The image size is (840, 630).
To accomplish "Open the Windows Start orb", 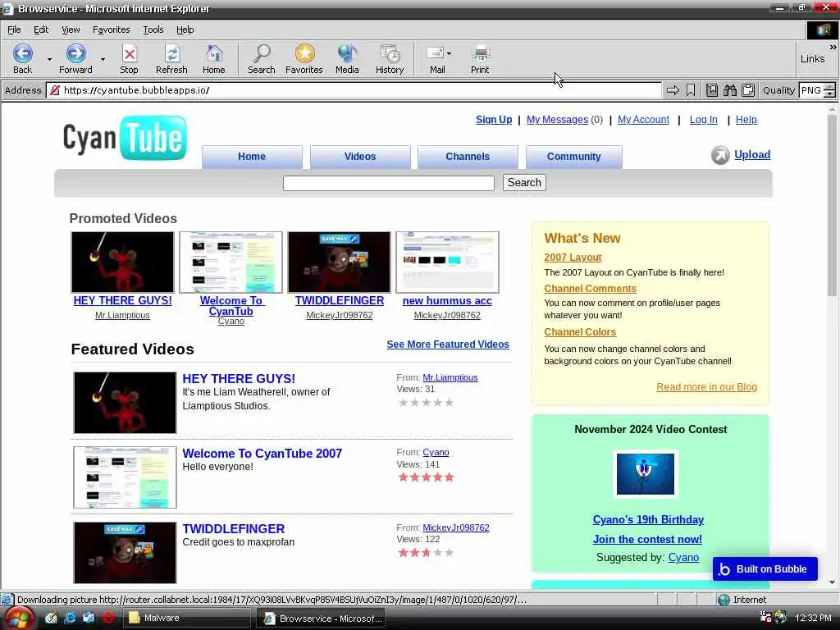I will 20,619.
